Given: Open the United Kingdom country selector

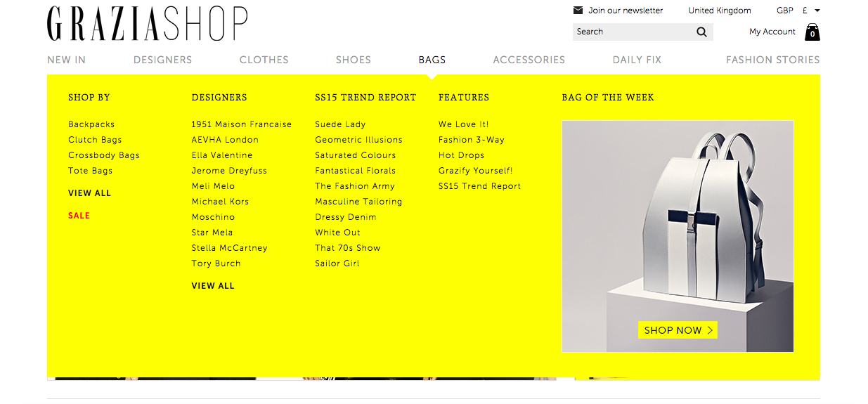Looking at the screenshot, I should tap(719, 11).
